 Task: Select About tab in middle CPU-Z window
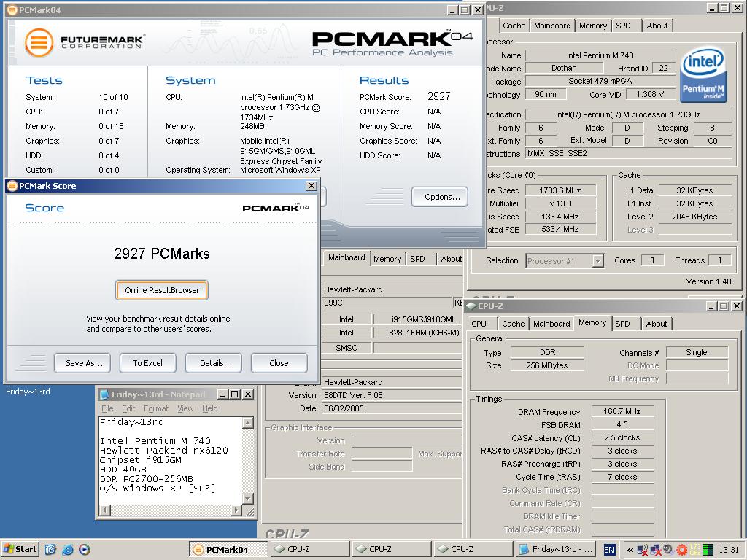[x=451, y=259]
